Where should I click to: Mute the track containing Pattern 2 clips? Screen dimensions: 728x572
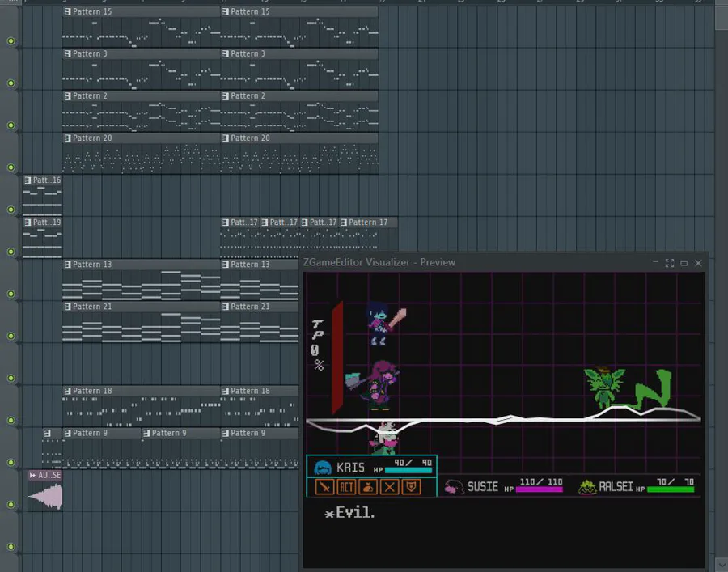[x=11, y=125]
